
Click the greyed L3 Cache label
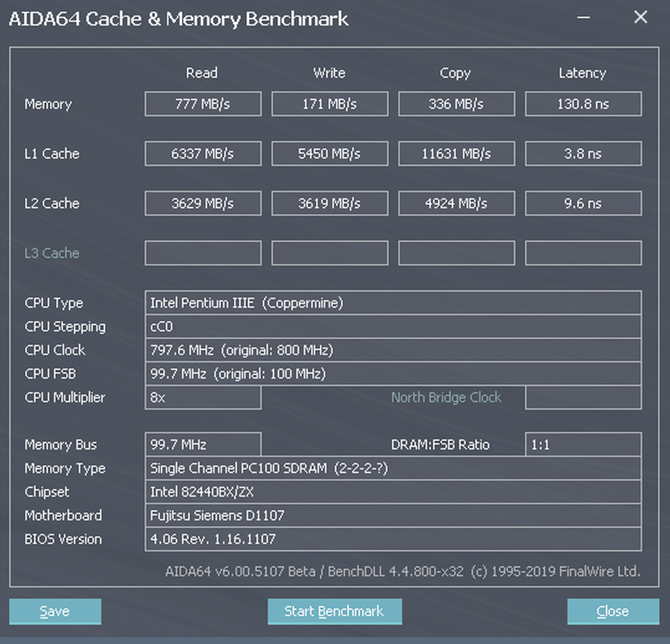(x=52, y=253)
